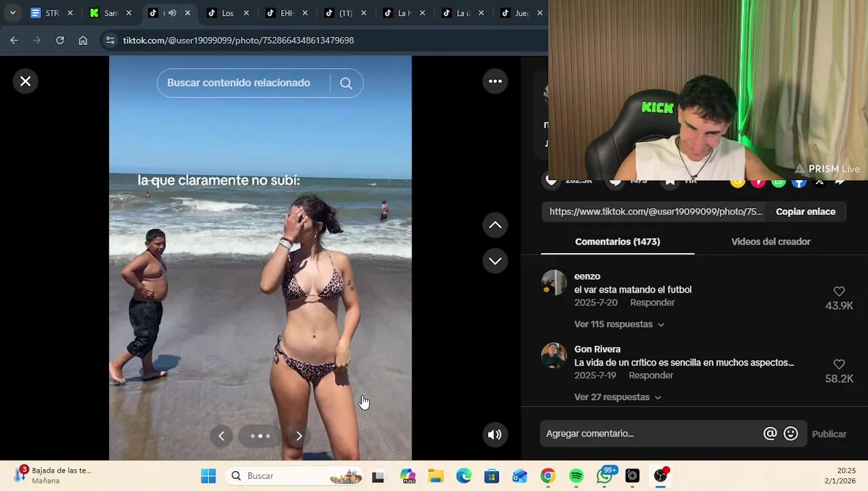Share post via WhatsApp icon
Screen dimensions: 868x491
tap(779, 182)
